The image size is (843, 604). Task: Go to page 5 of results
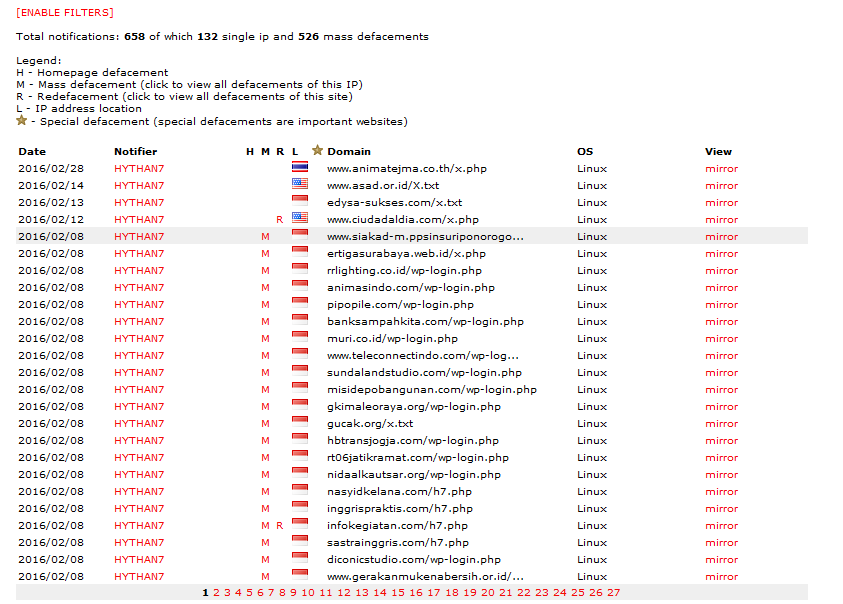click(x=249, y=592)
